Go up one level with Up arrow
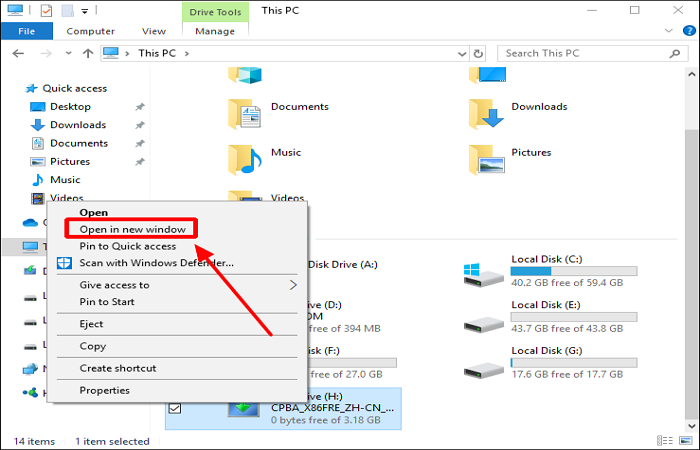 tap(88, 54)
